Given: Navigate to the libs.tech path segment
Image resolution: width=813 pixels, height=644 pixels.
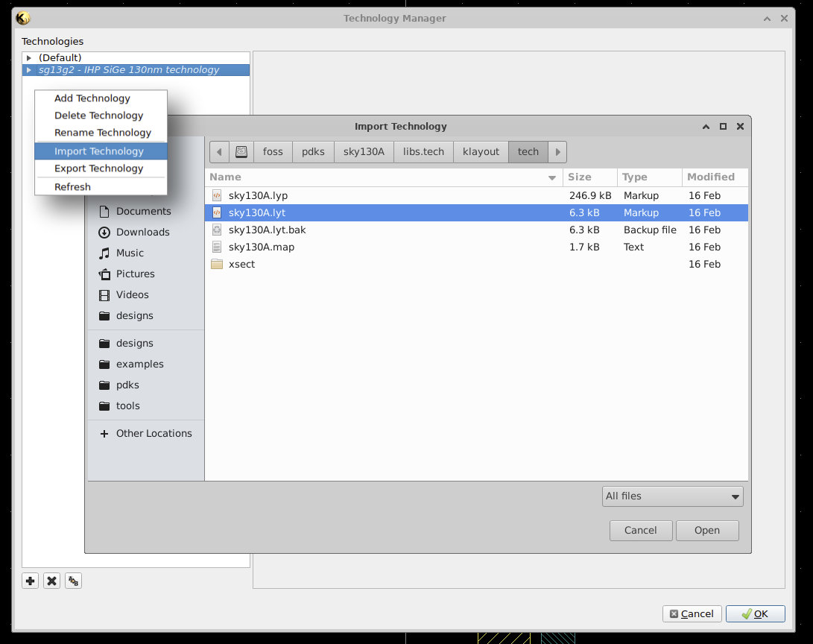Looking at the screenshot, I should [423, 151].
